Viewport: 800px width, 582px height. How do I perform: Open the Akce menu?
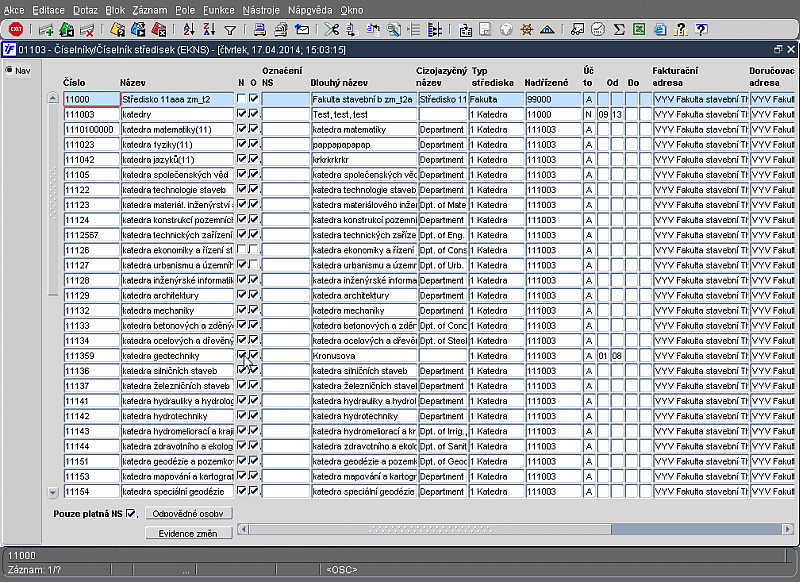pos(14,10)
